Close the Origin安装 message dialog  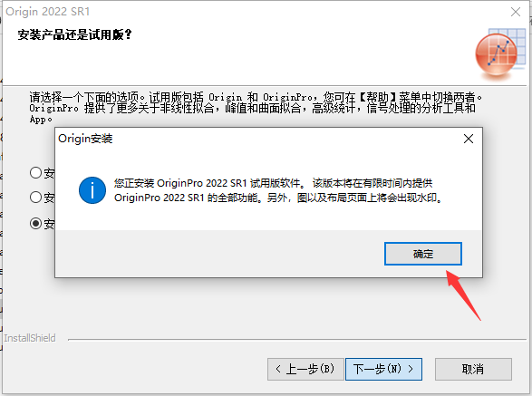tap(469, 139)
